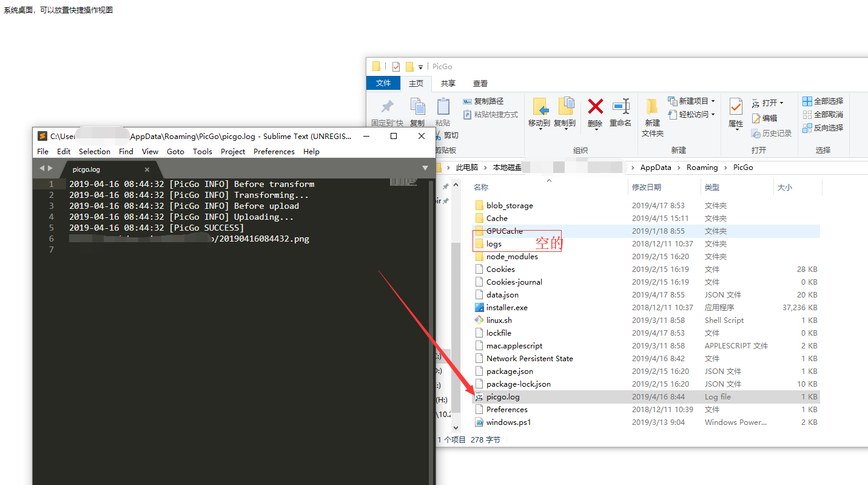
Task: Click the 共享 (Share) ribbon tab
Action: [448, 83]
